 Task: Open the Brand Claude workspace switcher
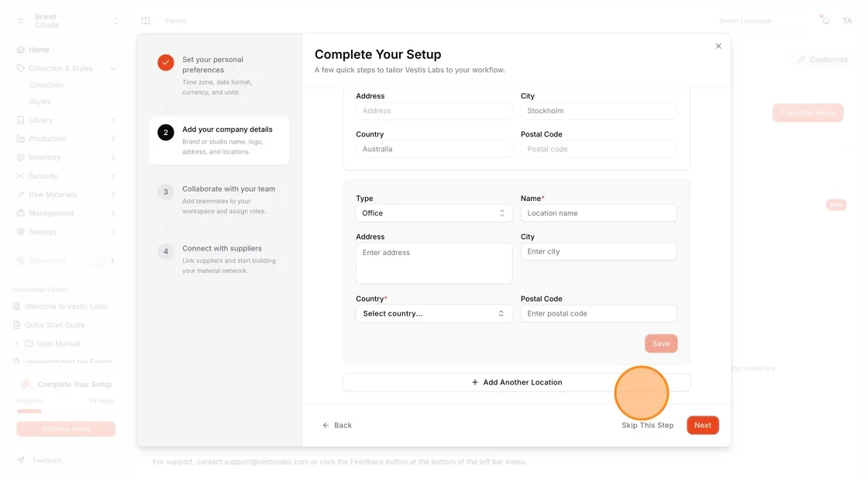click(x=67, y=21)
